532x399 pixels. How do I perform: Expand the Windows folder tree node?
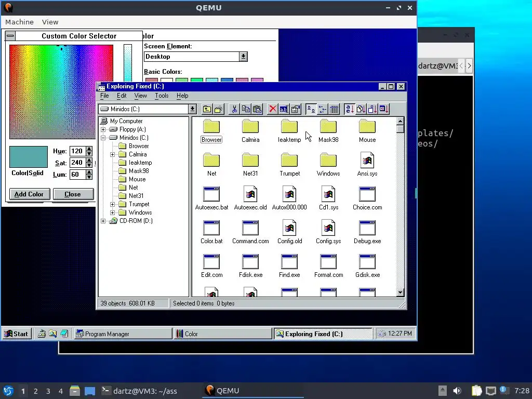click(112, 212)
